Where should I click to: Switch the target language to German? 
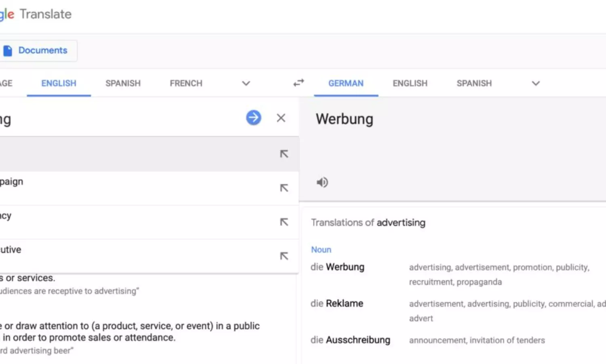346,83
